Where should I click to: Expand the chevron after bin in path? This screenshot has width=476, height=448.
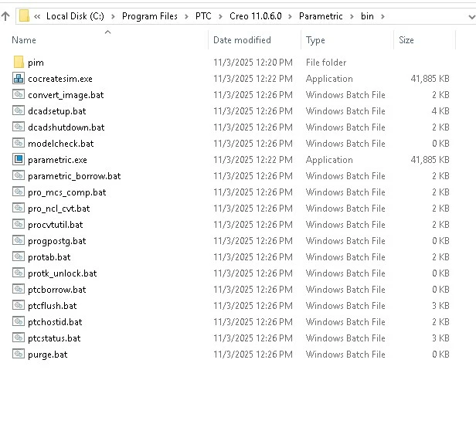click(x=382, y=16)
